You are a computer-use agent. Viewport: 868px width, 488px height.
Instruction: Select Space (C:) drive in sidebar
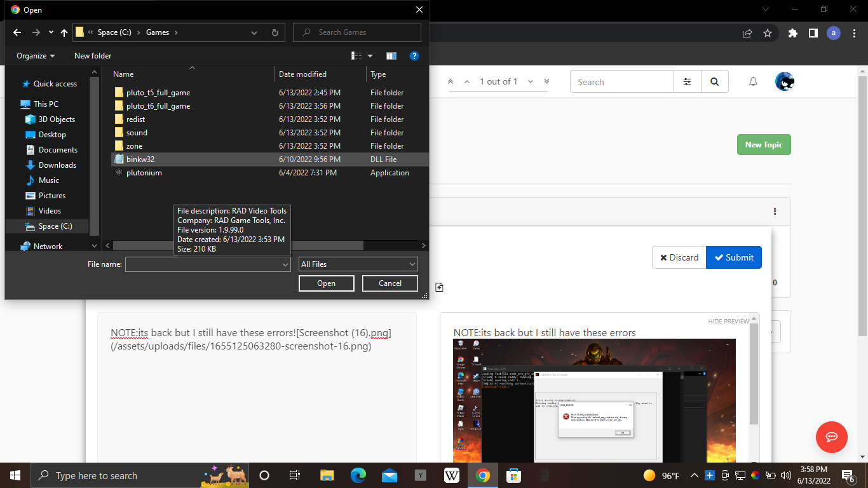pos(55,226)
